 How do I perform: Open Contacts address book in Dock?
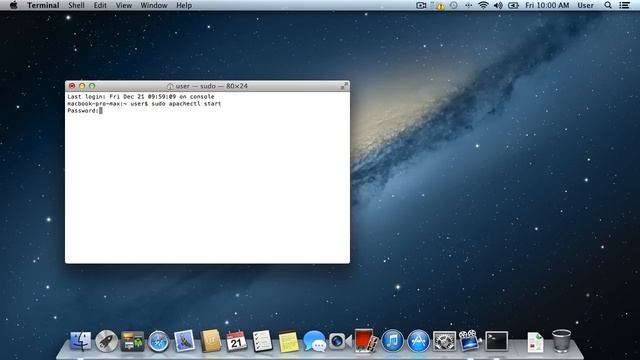[x=211, y=341]
